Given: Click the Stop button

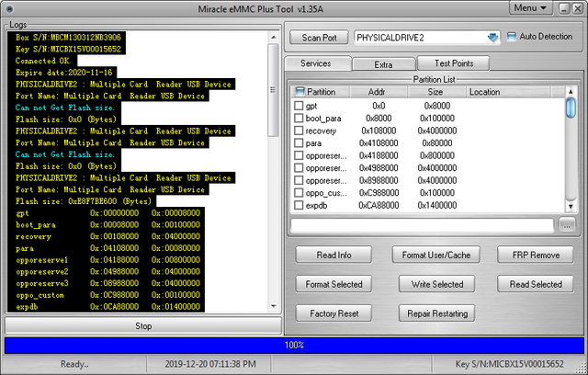Looking at the screenshot, I should (143, 326).
